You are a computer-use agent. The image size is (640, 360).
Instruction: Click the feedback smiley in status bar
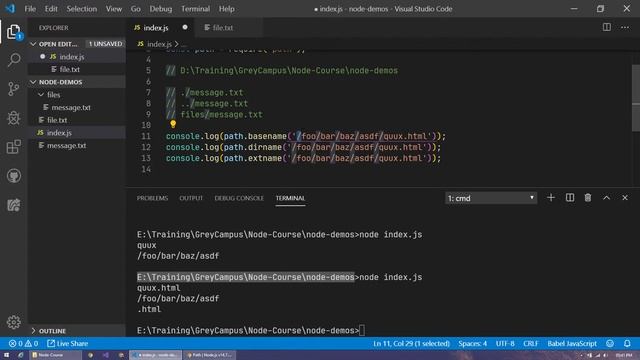click(610, 343)
